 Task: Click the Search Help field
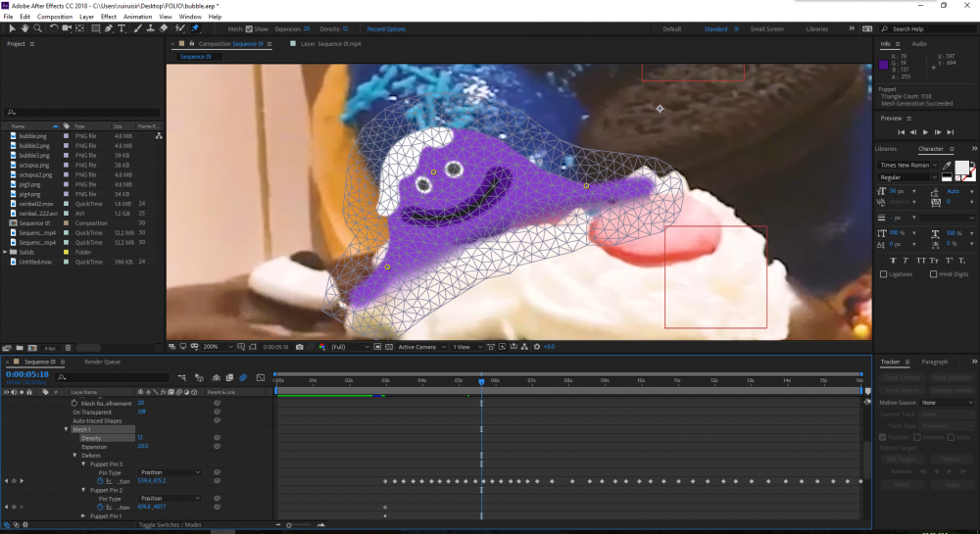[928, 28]
